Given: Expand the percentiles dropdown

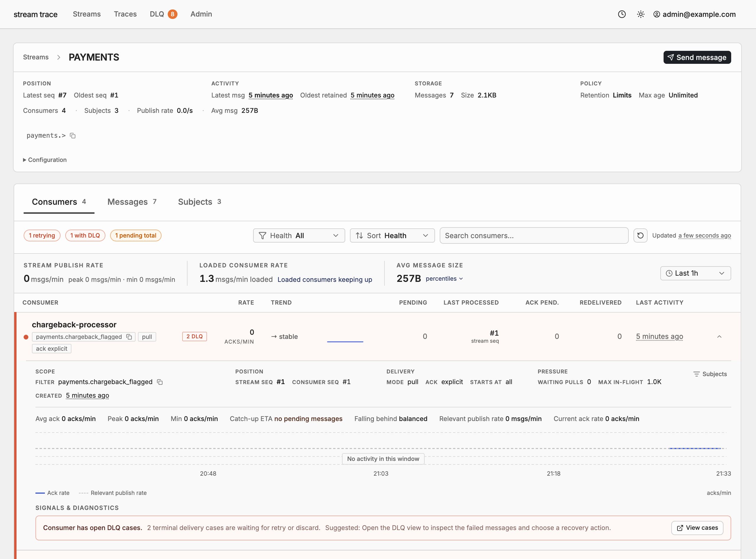Looking at the screenshot, I should pos(444,279).
